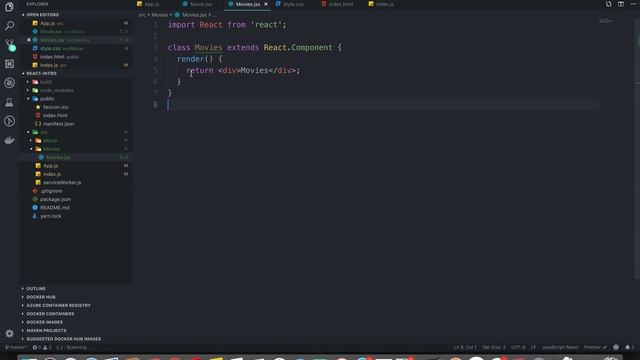Expand the Docker Hub section
The height and width of the screenshot is (360, 640).
point(41,297)
